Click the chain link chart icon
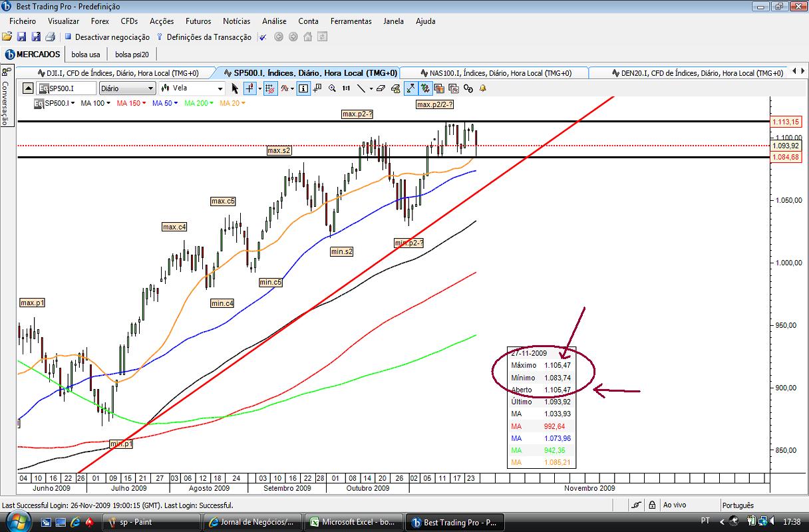 pos(468,88)
